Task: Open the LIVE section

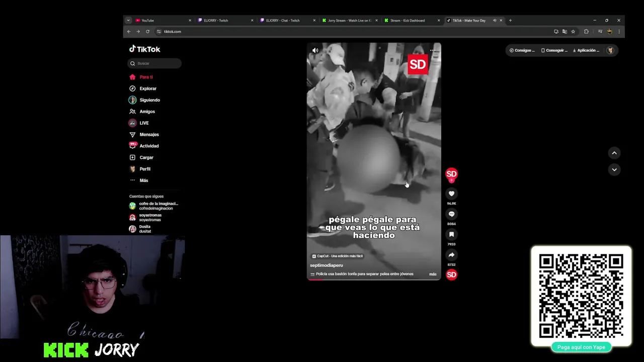Action: coord(139,123)
